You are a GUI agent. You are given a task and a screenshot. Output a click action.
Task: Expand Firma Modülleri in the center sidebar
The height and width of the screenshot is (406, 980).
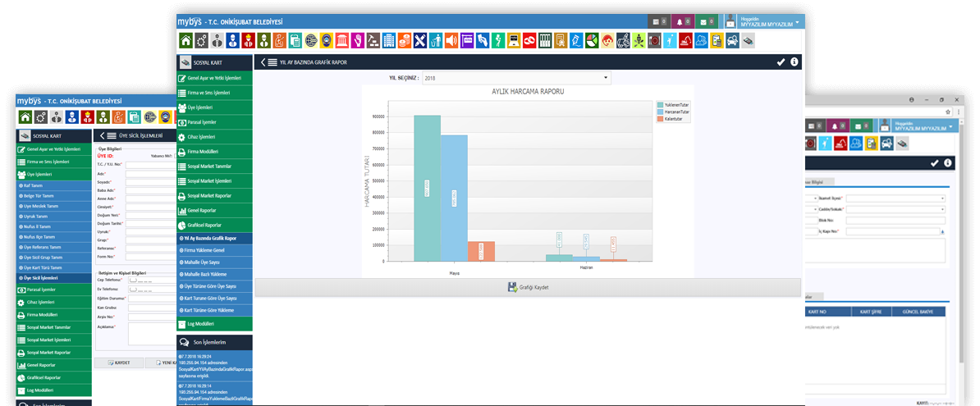pyautogui.click(x=215, y=152)
